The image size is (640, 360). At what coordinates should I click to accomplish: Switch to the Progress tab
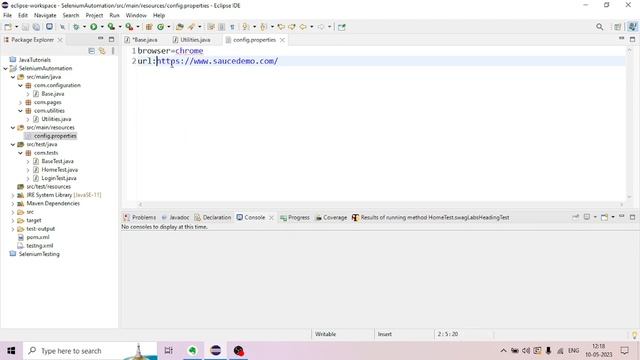[295, 218]
